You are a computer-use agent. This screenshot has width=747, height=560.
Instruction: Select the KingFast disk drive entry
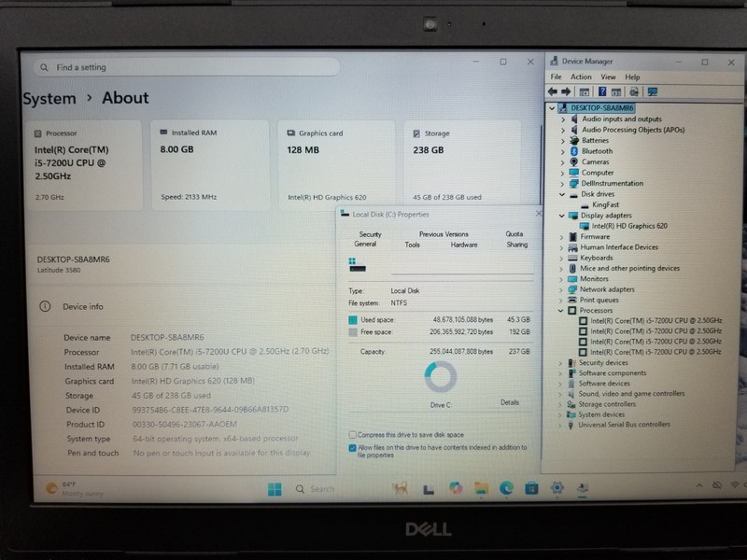[x=605, y=204]
